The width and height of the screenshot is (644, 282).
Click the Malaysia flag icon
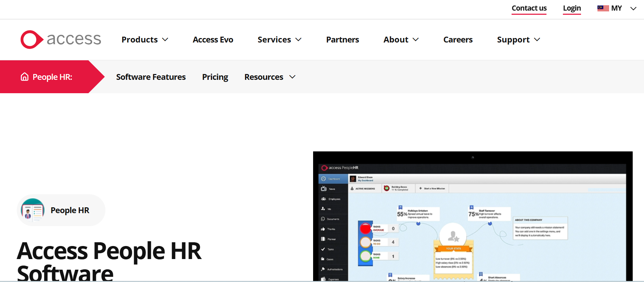603,8
